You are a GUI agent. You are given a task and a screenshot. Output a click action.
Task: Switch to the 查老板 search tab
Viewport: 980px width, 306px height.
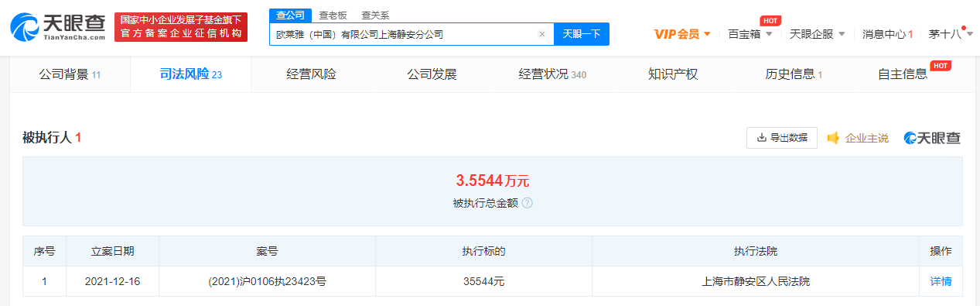coord(333,15)
